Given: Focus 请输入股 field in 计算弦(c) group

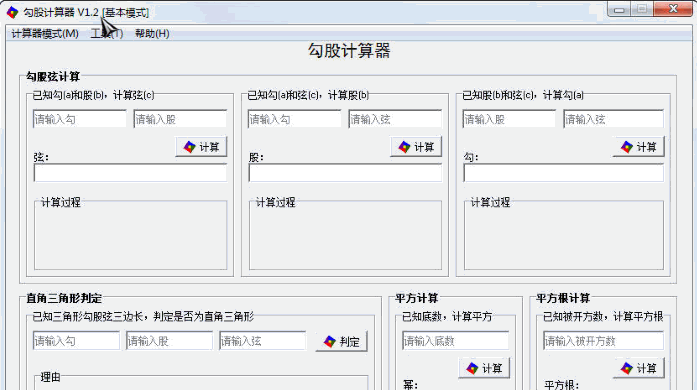Looking at the screenshot, I should pos(180,119).
